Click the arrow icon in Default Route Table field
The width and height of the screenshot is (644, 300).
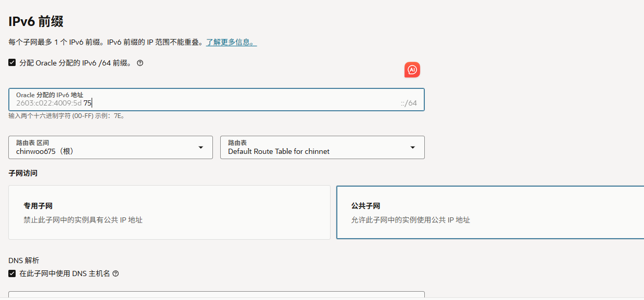(x=413, y=148)
